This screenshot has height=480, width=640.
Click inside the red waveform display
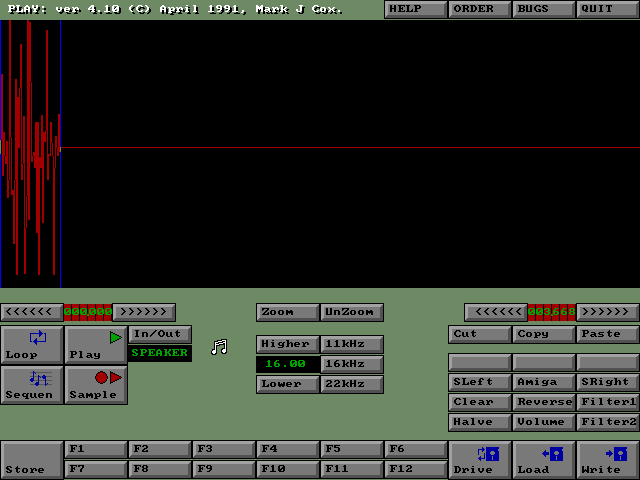[x=30, y=150]
